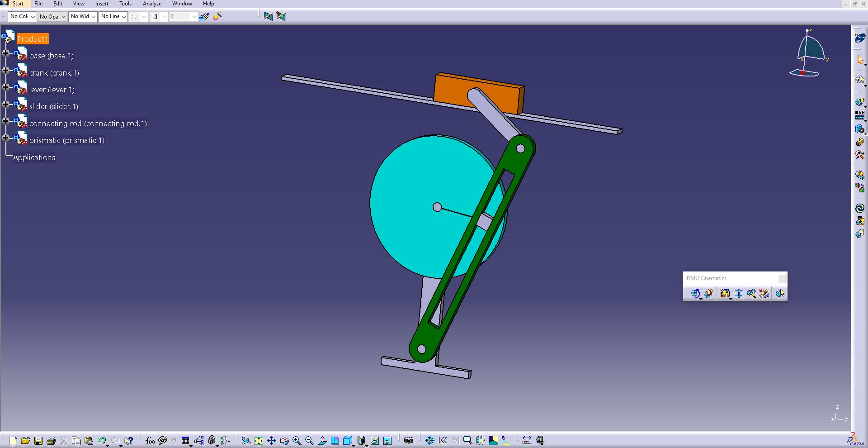
Task: Open the Insert menu
Action: pyautogui.click(x=102, y=4)
